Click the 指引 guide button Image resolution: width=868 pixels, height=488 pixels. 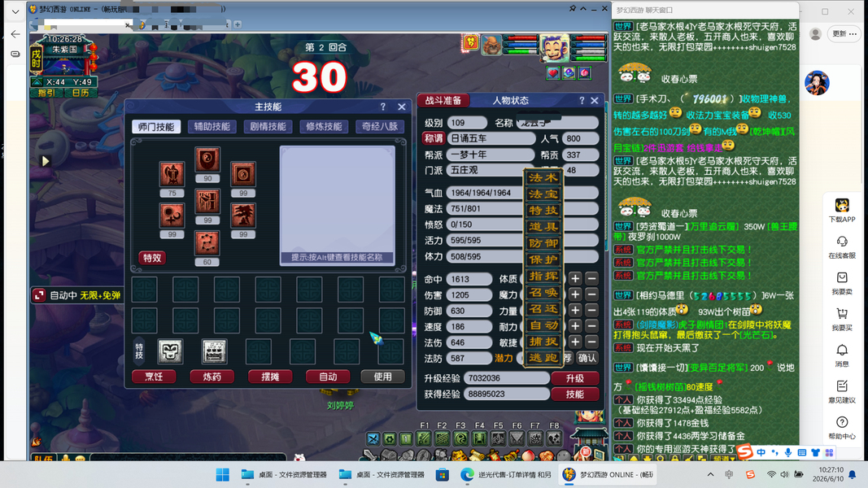46,93
